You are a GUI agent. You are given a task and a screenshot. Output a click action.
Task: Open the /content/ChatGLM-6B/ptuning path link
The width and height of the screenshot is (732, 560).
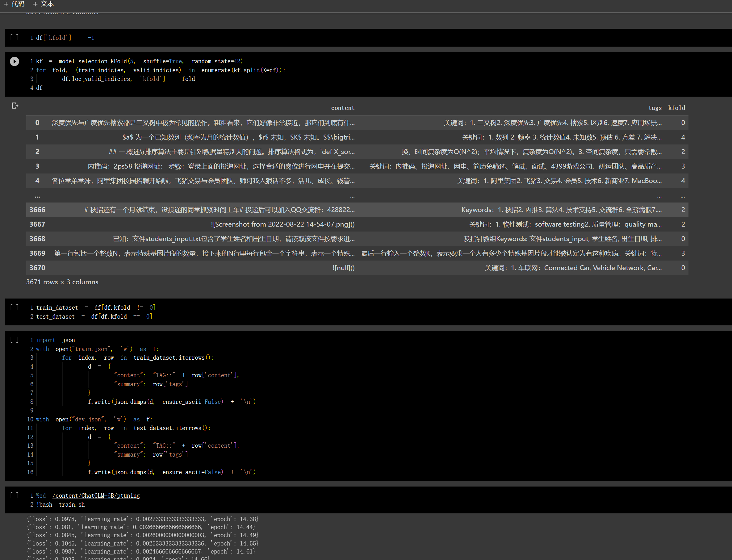(96, 496)
